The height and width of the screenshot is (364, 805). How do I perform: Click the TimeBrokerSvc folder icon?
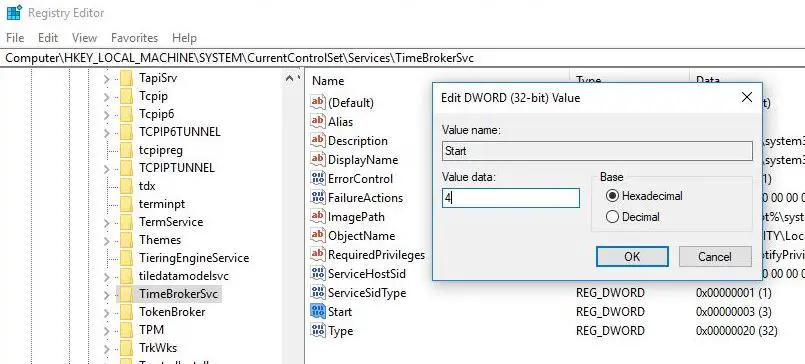[126, 294]
